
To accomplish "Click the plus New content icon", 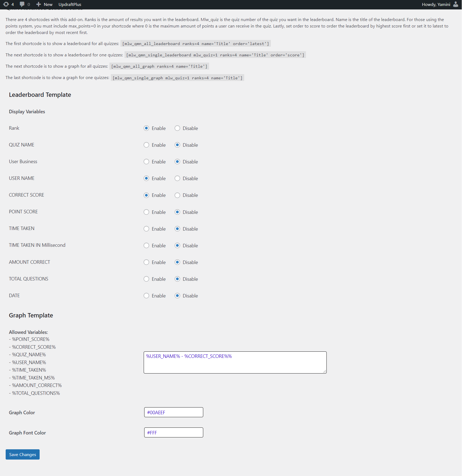I will (39, 4).
